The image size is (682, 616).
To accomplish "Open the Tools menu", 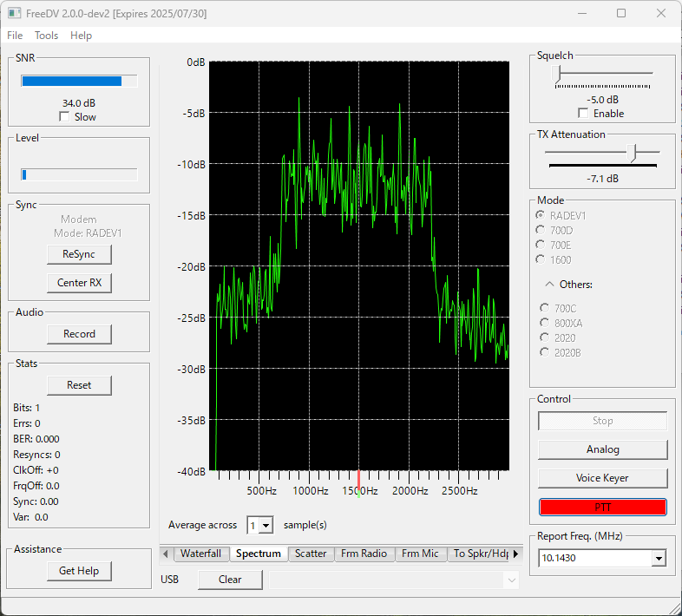I will (47, 36).
